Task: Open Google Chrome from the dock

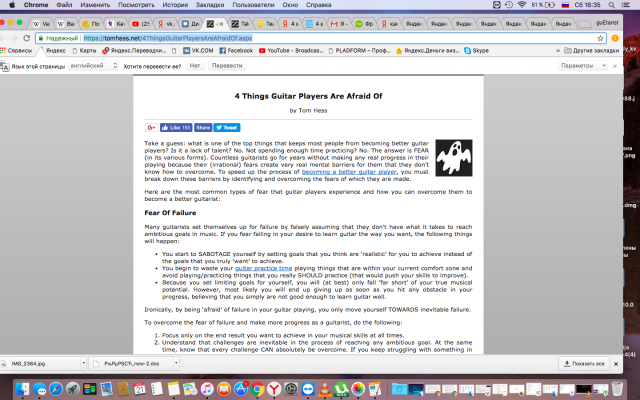Action: (x=257, y=389)
